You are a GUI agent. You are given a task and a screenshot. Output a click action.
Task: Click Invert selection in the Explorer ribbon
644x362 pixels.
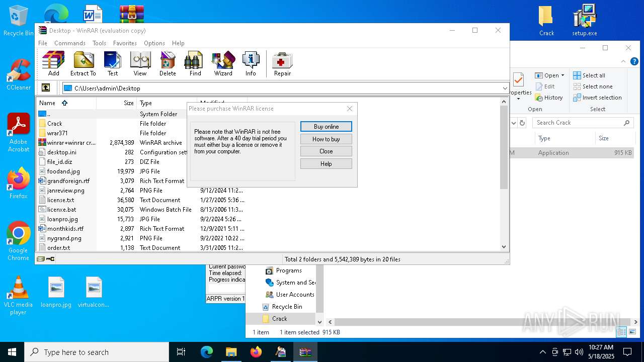(x=598, y=98)
